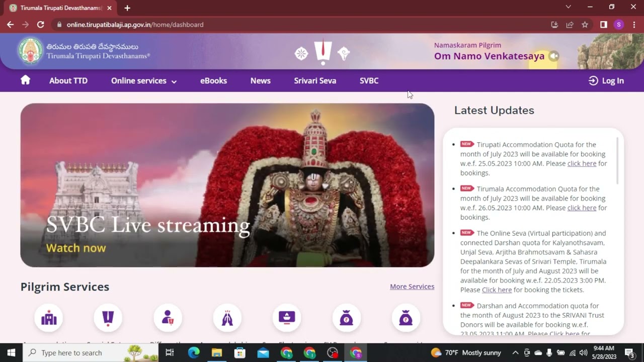
Task: Open the News menu item
Action: click(x=261, y=80)
